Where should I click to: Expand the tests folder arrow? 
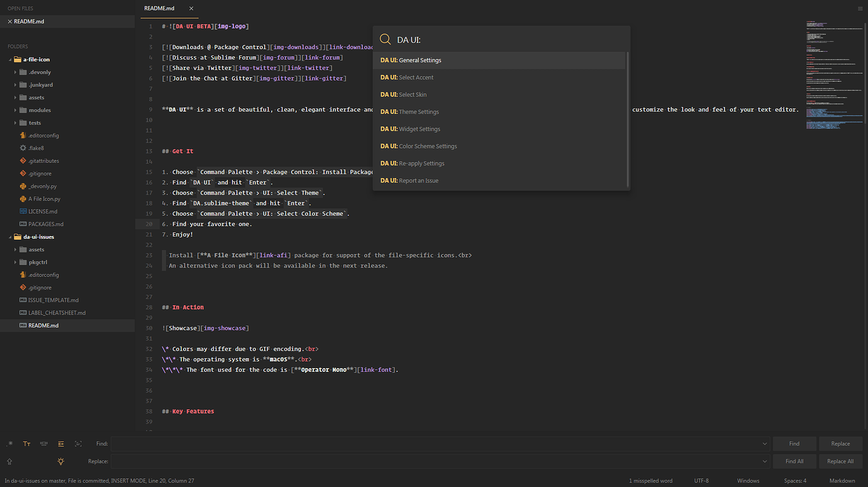pyautogui.click(x=15, y=123)
